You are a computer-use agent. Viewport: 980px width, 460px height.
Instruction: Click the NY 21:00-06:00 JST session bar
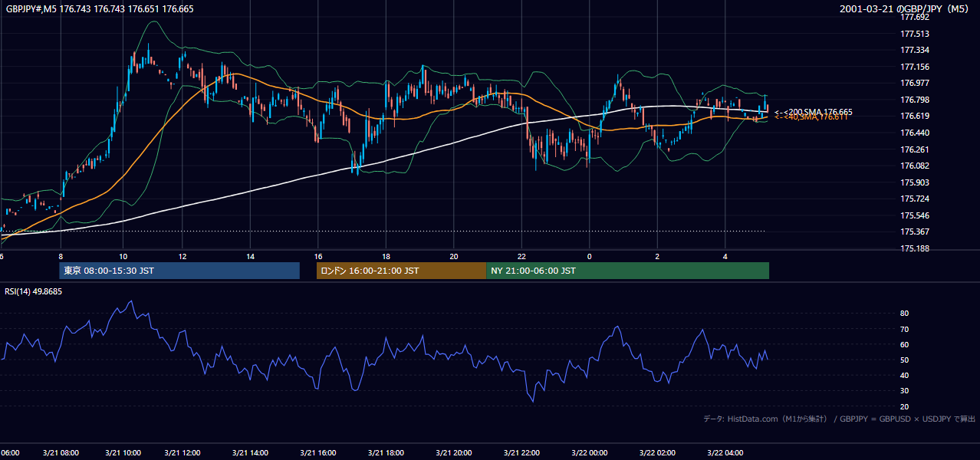[x=627, y=271]
